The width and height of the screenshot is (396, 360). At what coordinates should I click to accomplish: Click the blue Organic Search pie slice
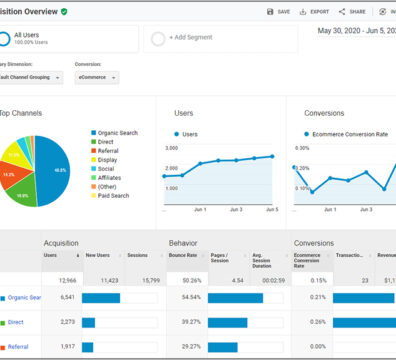pyautogui.click(x=53, y=170)
